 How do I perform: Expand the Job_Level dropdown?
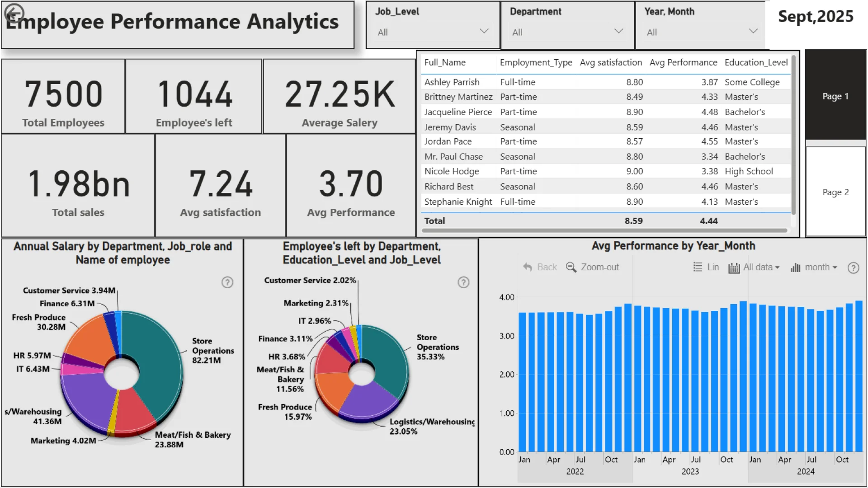[484, 32]
